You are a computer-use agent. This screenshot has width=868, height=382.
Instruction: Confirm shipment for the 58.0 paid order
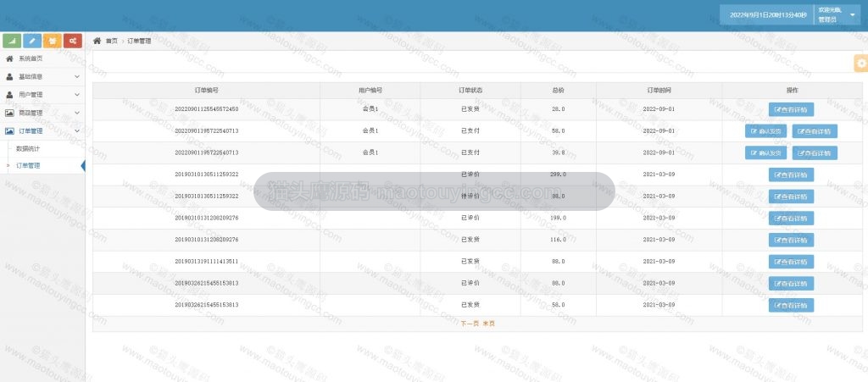click(x=765, y=131)
